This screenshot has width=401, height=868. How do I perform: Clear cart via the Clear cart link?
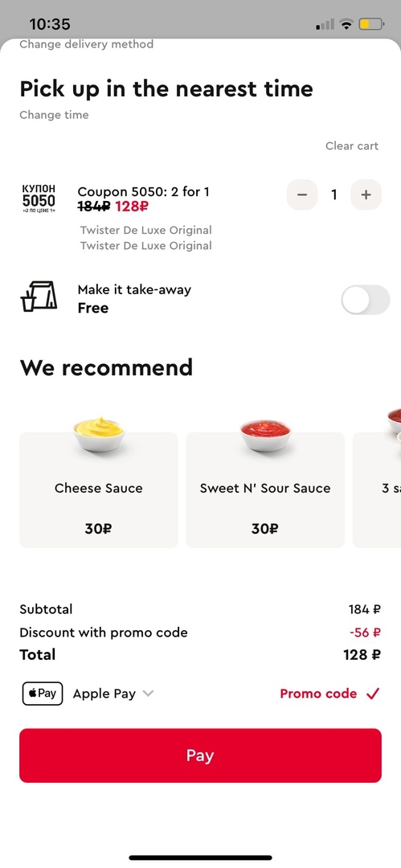(x=352, y=146)
